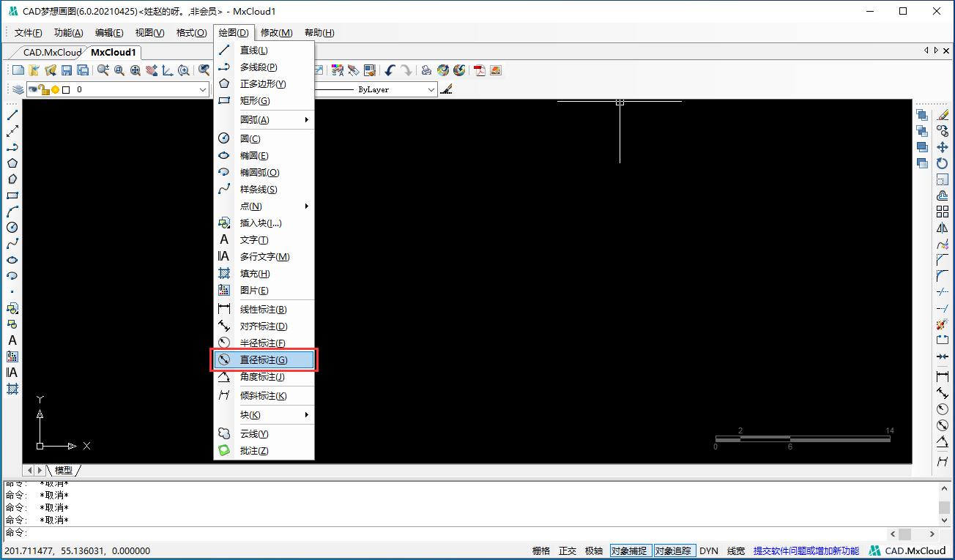Select the Rectangle tool in left toolbar
Image resolution: width=955 pixels, height=560 pixels.
[x=12, y=195]
